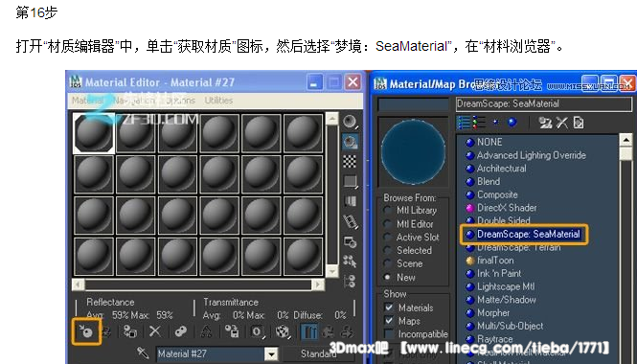Click the Put Material to Scene icon
The image size is (637, 364).
click(x=106, y=331)
